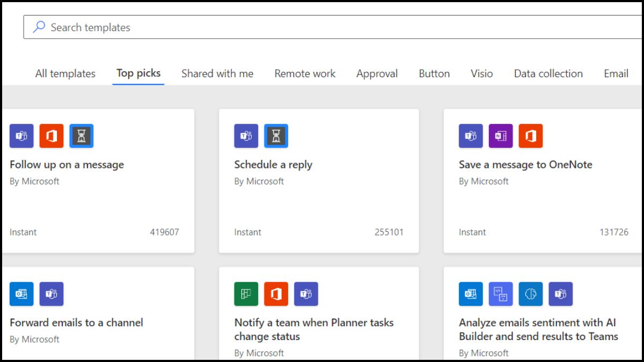Switch to the Button tab
This screenshot has width=644, height=362.
pos(434,74)
